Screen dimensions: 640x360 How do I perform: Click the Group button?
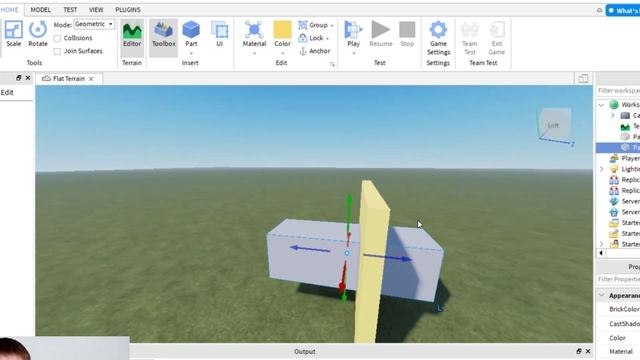coord(313,25)
